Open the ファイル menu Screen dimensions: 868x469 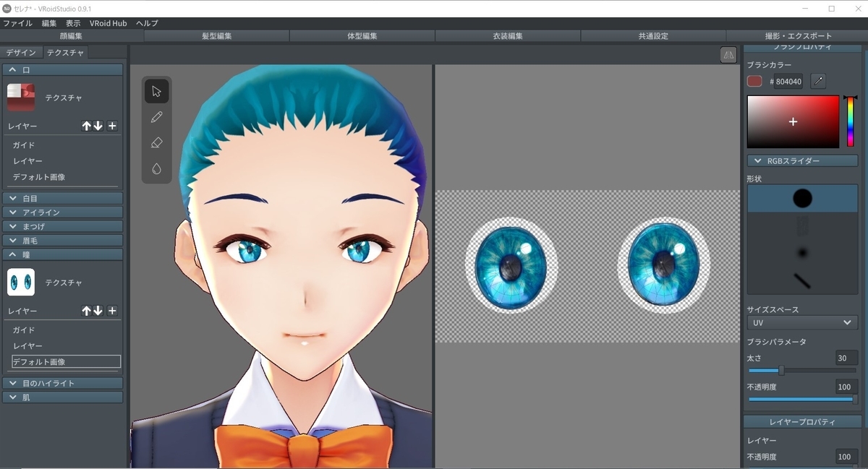click(x=17, y=23)
